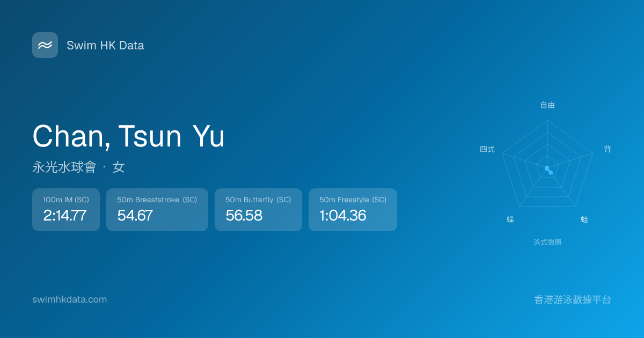Click the highlighted data points in radar chart
644x338 pixels.
[x=548, y=170]
